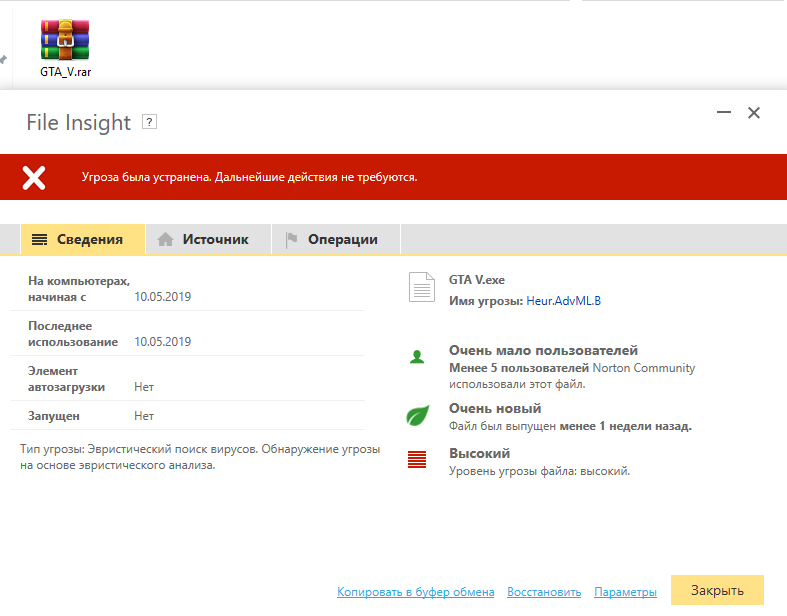Screen dimensions: 787x616
Task: Open the File Insight help question mark icon
Action: click(x=149, y=122)
